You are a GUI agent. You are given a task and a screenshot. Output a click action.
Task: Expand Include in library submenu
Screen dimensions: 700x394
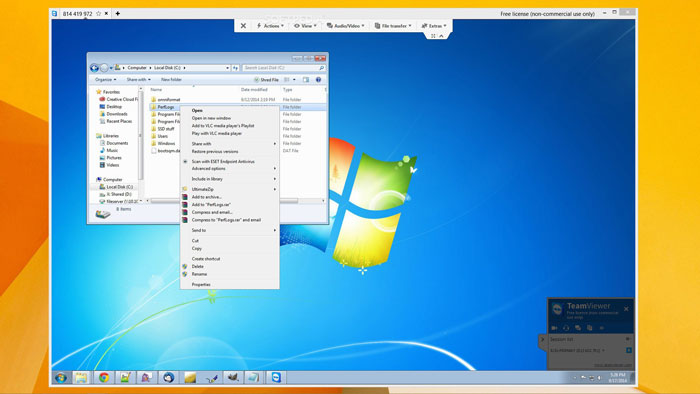pyautogui.click(x=230, y=179)
